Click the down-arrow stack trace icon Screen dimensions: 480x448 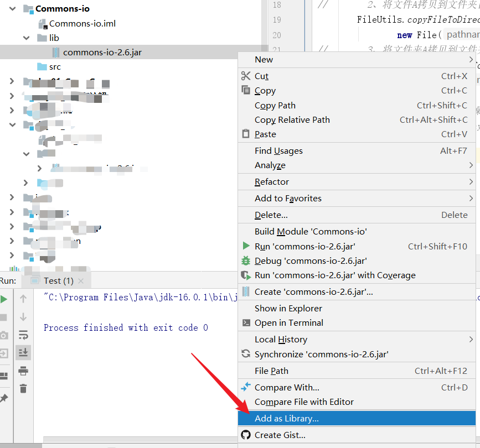click(23, 317)
